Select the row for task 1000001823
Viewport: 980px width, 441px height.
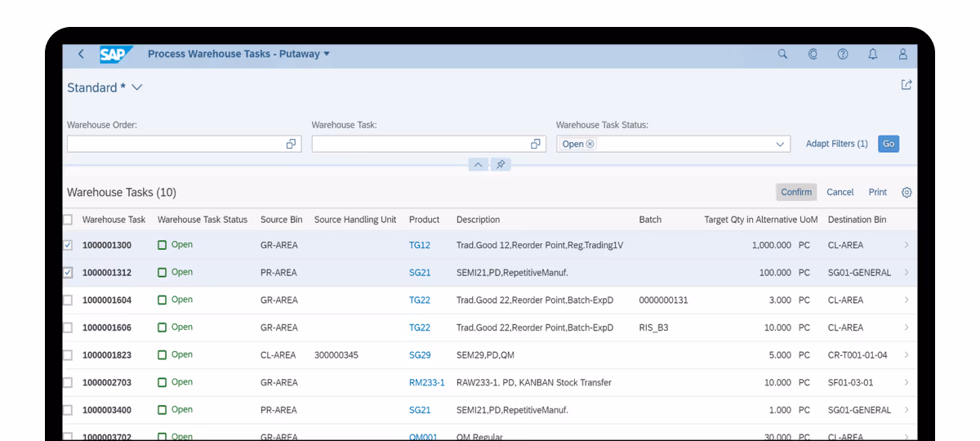point(68,355)
